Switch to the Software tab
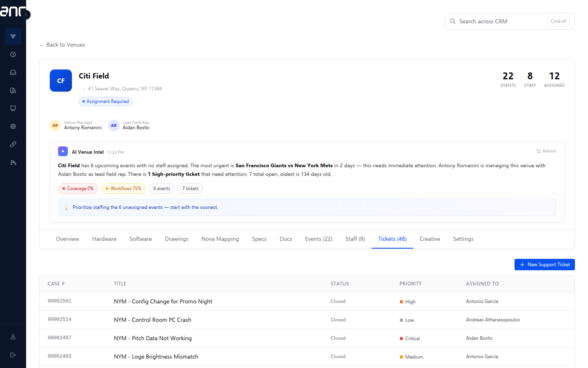The image size is (588, 368). 141,239
